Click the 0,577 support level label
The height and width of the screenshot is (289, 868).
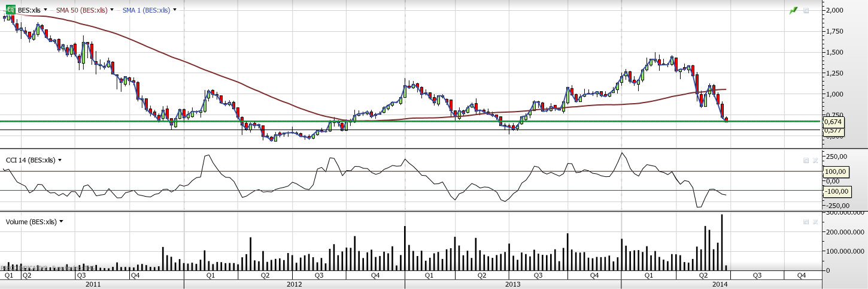click(833, 130)
